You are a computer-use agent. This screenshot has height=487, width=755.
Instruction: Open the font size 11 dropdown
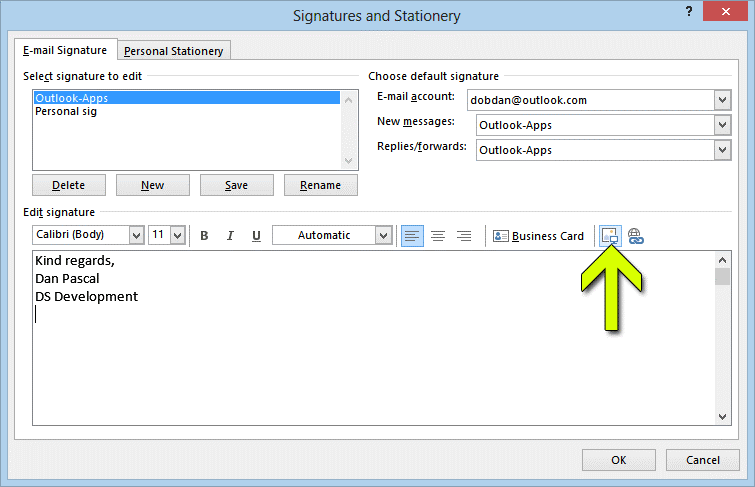178,236
